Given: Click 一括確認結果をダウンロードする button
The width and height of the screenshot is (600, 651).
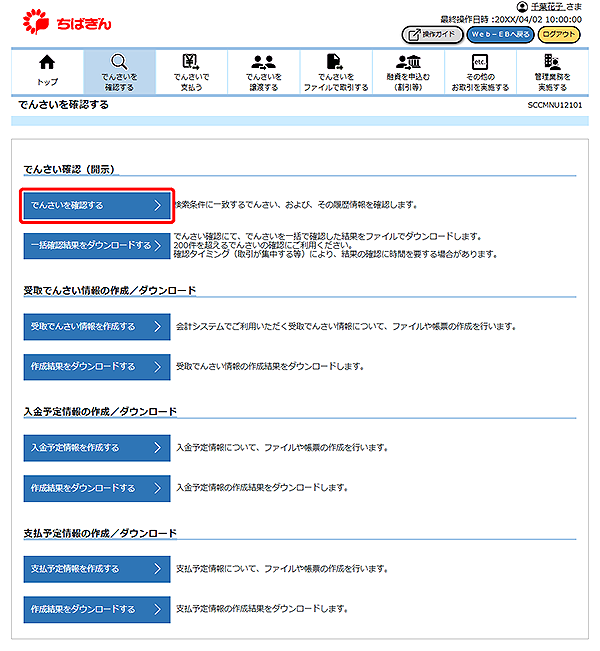Looking at the screenshot, I should click(97, 246).
